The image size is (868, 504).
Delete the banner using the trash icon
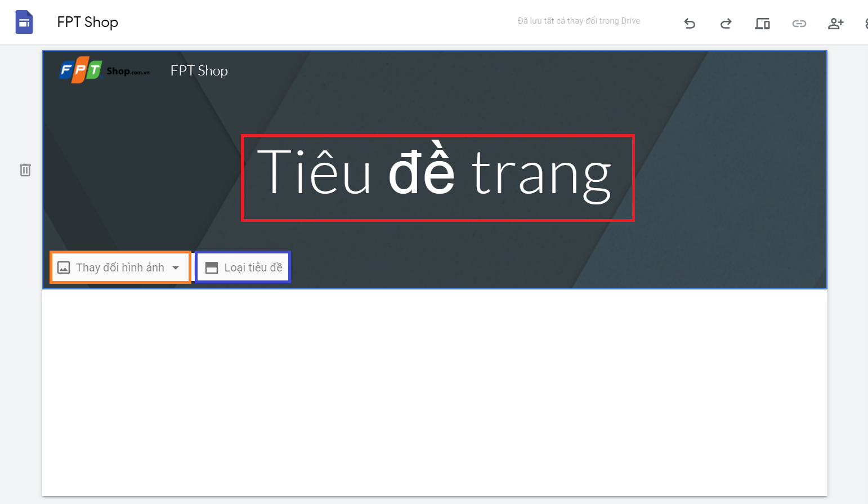[x=25, y=170]
